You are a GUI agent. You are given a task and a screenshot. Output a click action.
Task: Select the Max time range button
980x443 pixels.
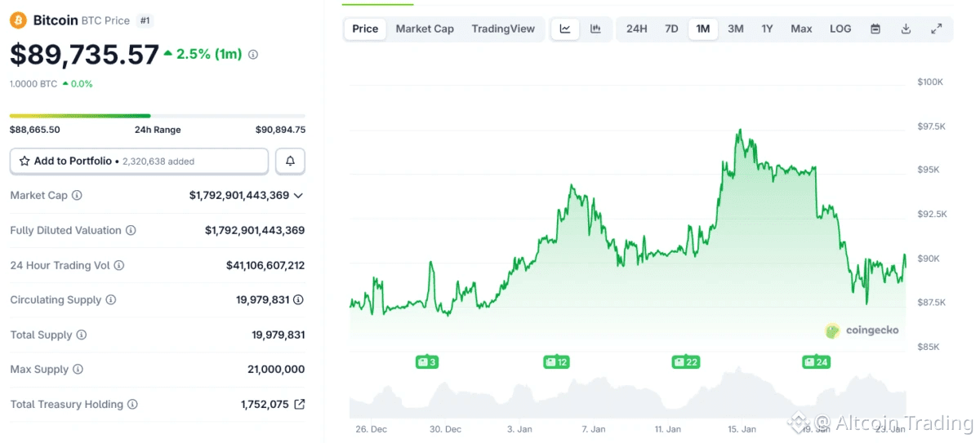click(801, 29)
